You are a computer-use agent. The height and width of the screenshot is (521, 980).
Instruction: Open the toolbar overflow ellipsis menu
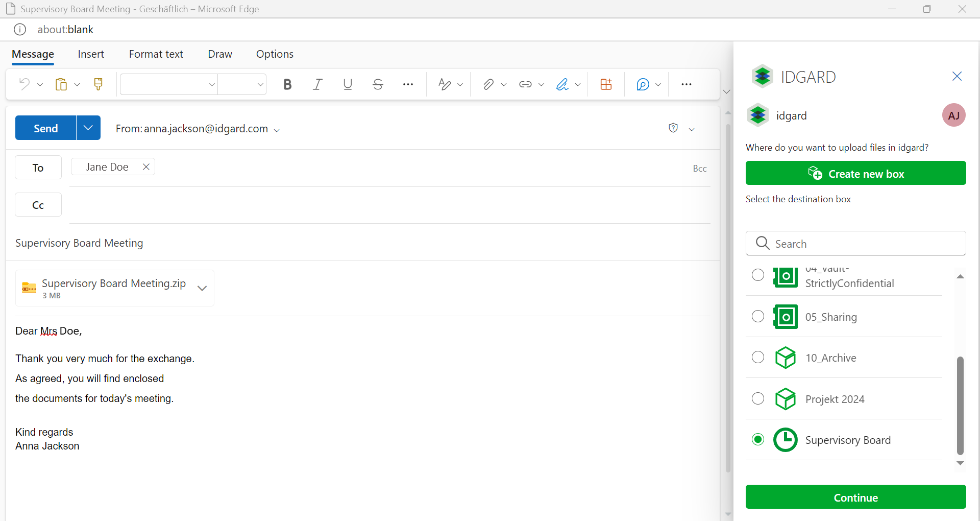tap(687, 84)
